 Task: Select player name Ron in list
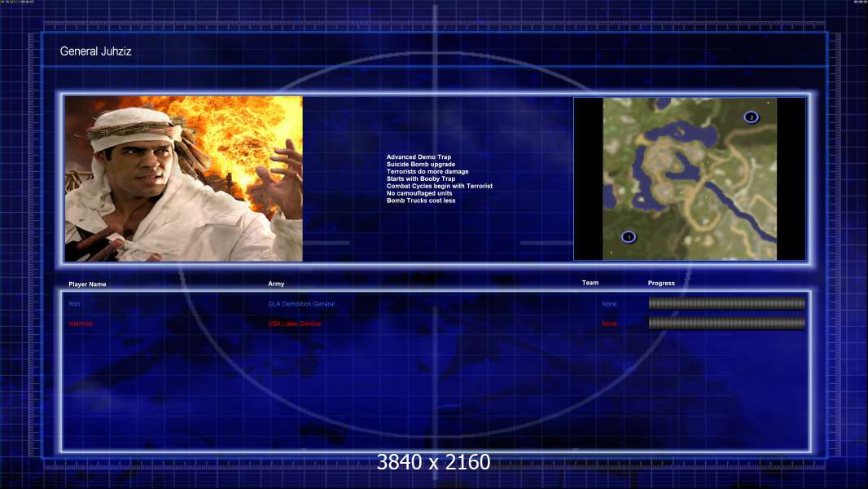click(74, 304)
